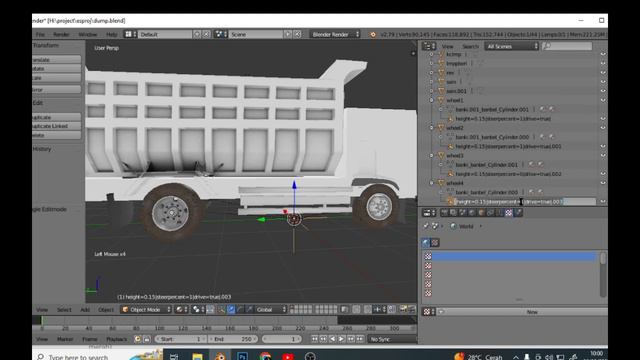Open the Add menu in 3D view header
The height and width of the screenshot is (360, 640).
(x=85, y=310)
